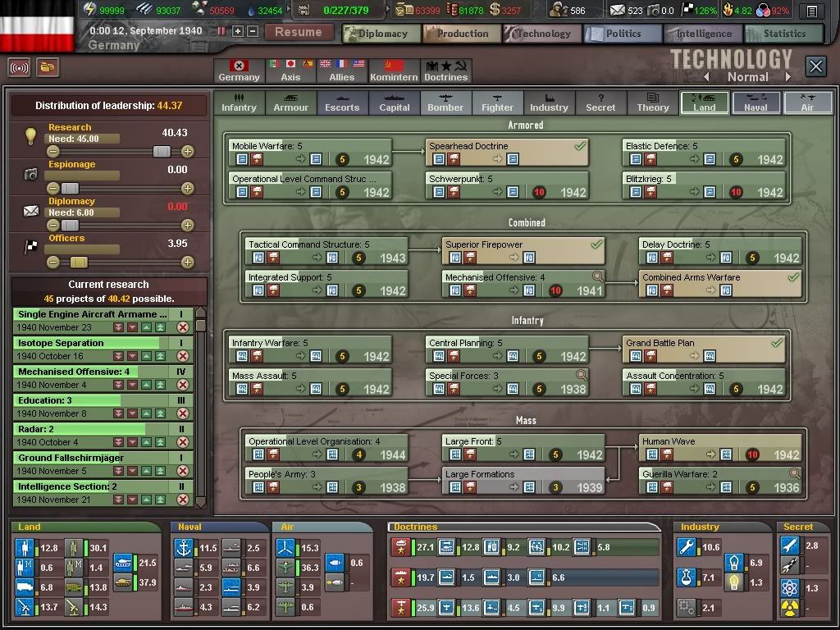840x630 pixels.
Task: Select the Axis faction tab
Action: [290, 71]
